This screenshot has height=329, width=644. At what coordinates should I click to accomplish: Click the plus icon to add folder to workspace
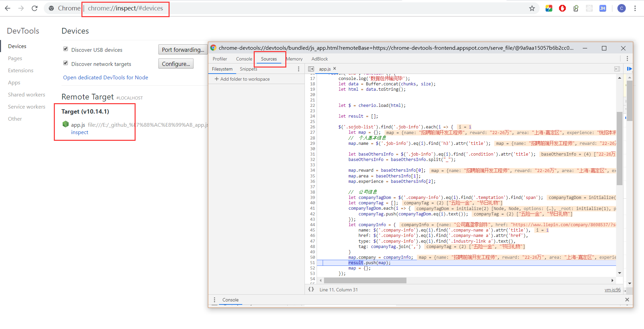[x=217, y=79]
